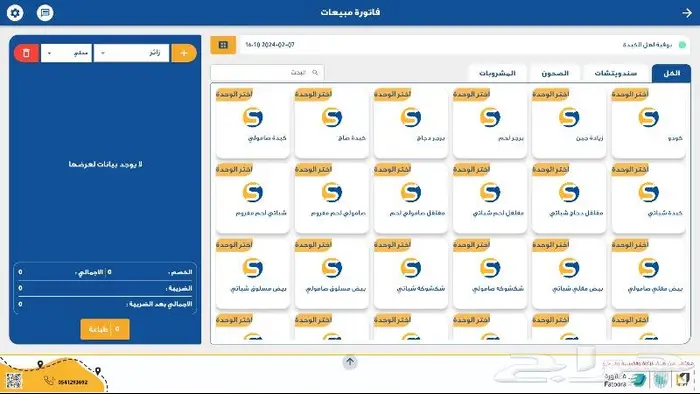This screenshot has width=700, height=394.
Task: Go back using the top-right arrow
Action: 687,13
